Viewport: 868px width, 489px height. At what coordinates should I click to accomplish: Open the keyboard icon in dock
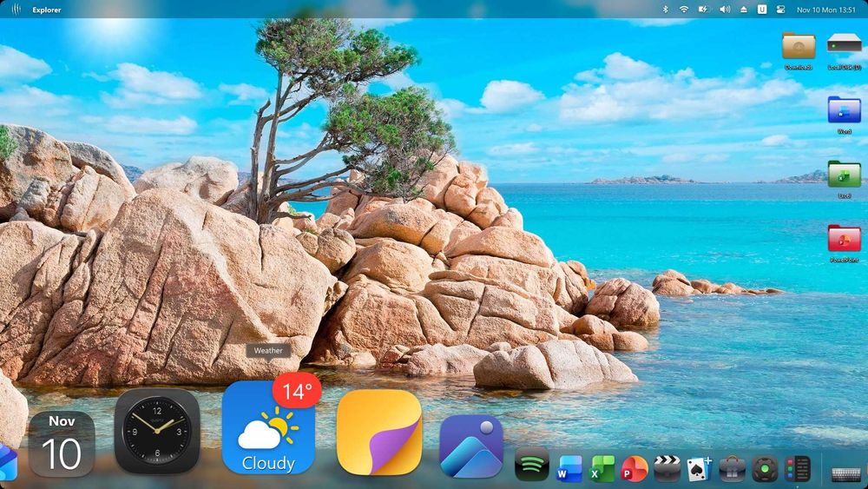[846, 474]
